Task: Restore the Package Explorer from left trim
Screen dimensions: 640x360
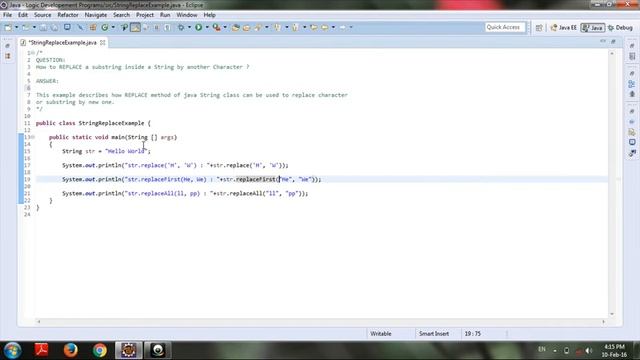Action: click(8, 46)
